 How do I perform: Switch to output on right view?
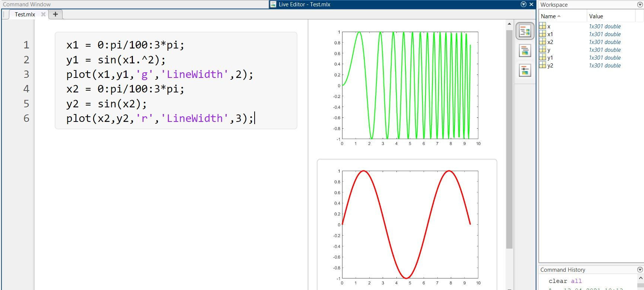[525, 31]
